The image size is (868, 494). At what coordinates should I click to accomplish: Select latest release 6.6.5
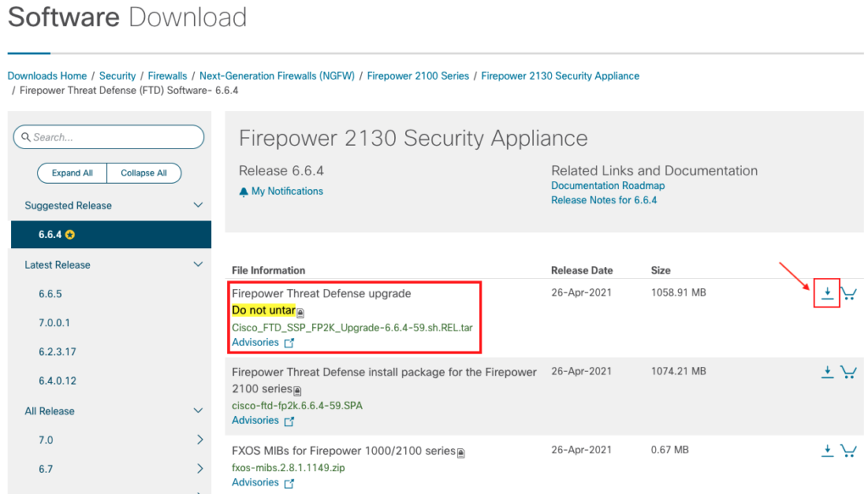(x=50, y=294)
